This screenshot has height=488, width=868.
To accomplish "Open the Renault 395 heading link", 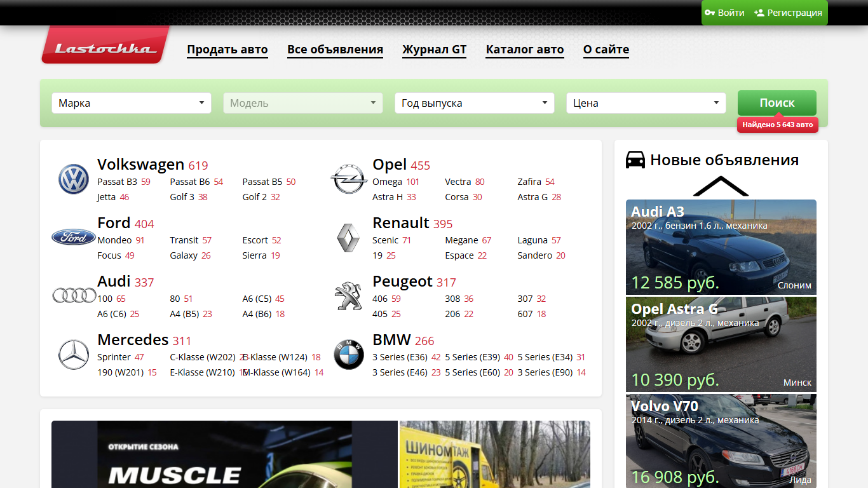I will [412, 223].
